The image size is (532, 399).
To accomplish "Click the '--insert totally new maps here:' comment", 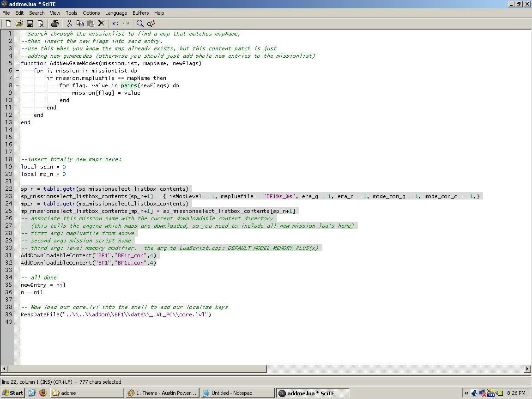I will (71, 159).
